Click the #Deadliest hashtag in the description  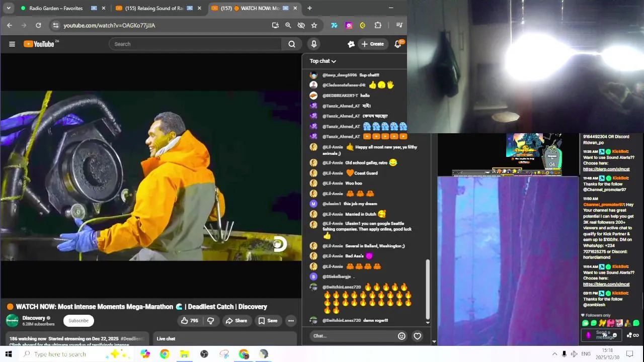(x=132, y=339)
